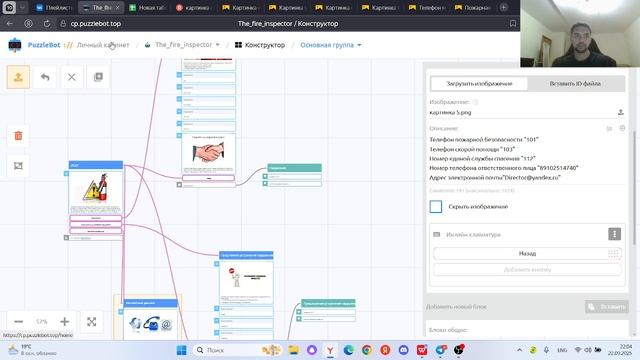Click the cp.puzzlebot.top address bar

96,24
